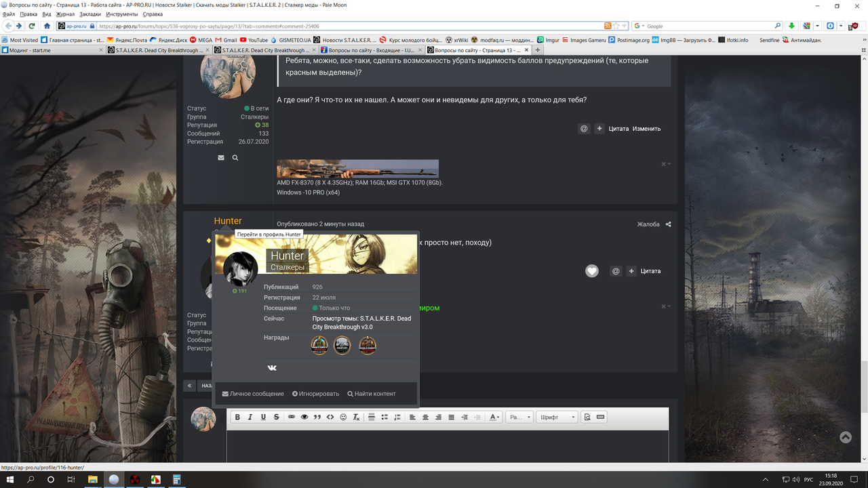The width and height of the screenshot is (868, 488).
Task: Click Изменить to edit the first post
Action: point(646,129)
